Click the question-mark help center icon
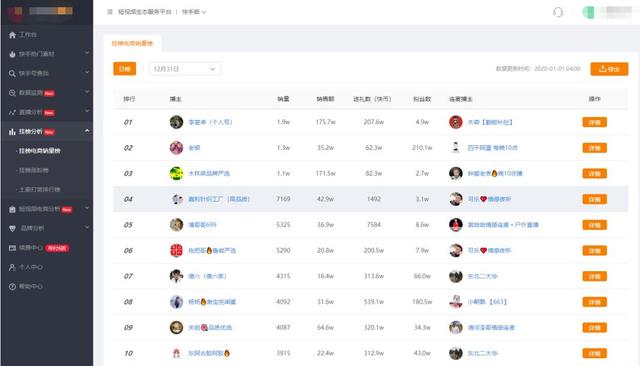Screen dimensions: 640x366 click(12, 286)
